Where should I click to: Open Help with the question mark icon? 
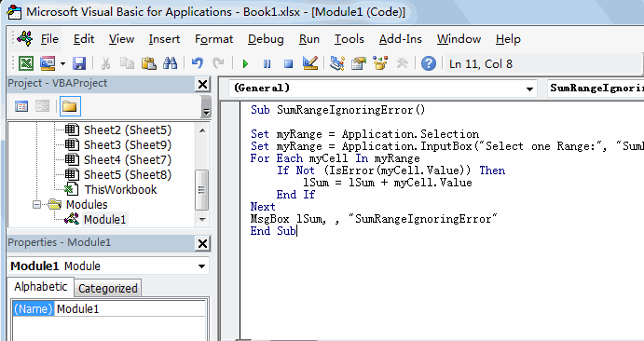coord(429,63)
